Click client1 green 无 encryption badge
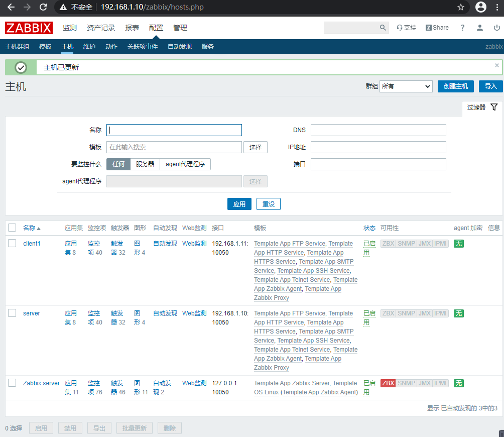 click(x=459, y=244)
